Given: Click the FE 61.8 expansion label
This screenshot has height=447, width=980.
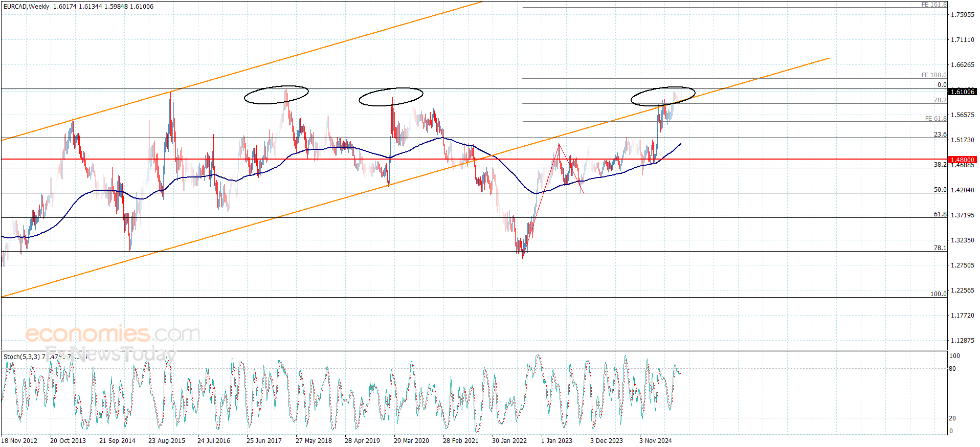Looking at the screenshot, I should pyautogui.click(x=936, y=119).
